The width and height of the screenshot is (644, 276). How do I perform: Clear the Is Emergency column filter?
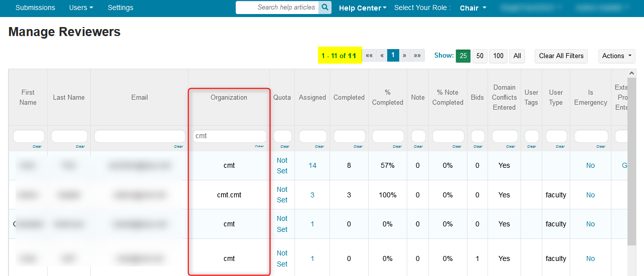pos(601,146)
